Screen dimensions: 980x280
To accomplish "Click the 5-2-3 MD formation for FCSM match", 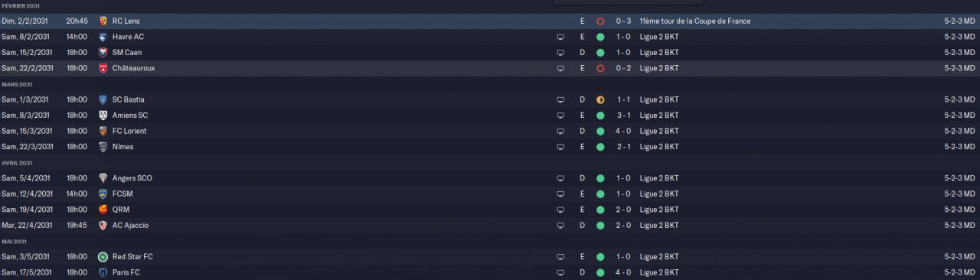I will coord(959,194).
